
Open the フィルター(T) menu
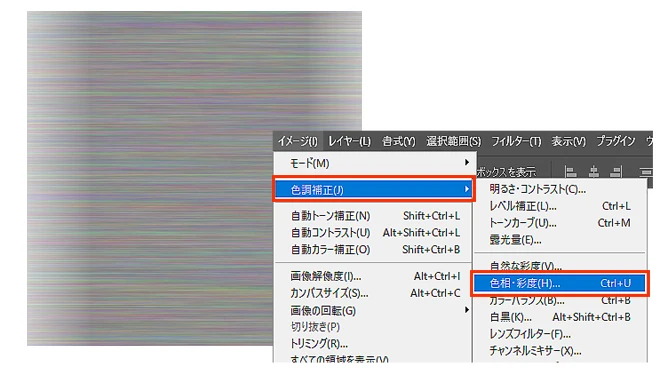click(516, 141)
